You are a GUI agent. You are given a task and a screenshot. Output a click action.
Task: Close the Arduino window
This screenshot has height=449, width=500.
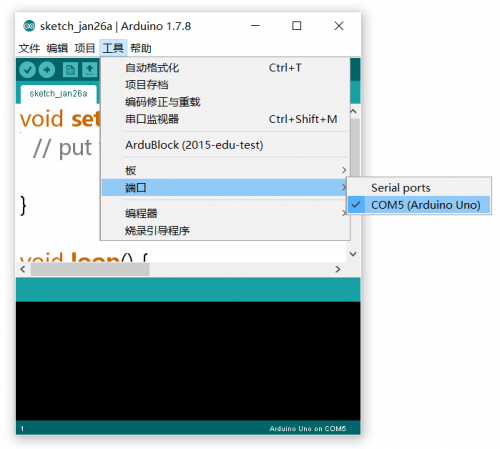pos(339,26)
